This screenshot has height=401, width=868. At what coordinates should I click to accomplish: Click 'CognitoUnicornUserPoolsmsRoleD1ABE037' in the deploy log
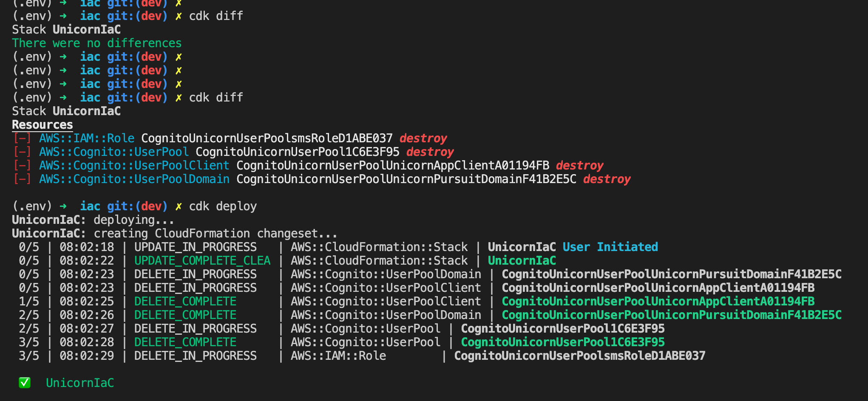pos(580,356)
